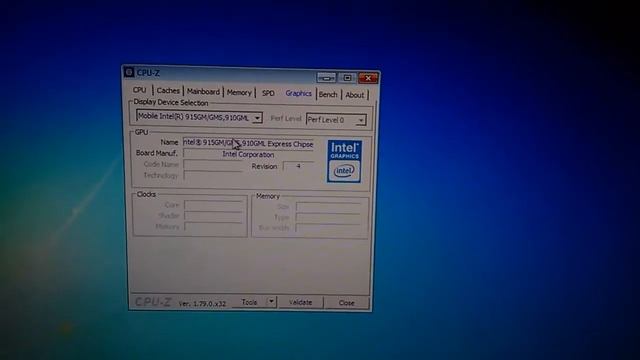This screenshot has width=640, height=360.
Task: Click the Technology field
Action: [x=213, y=176]
